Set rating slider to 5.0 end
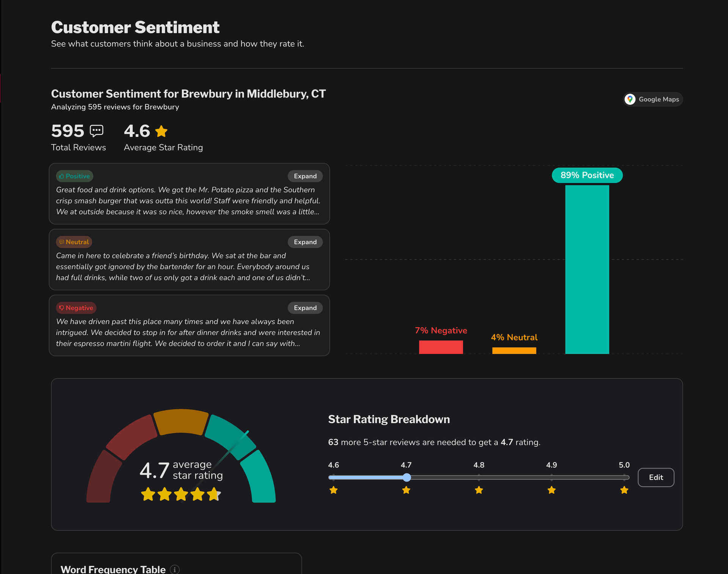Viewport: 728px width, 574px height. (624, 477)
